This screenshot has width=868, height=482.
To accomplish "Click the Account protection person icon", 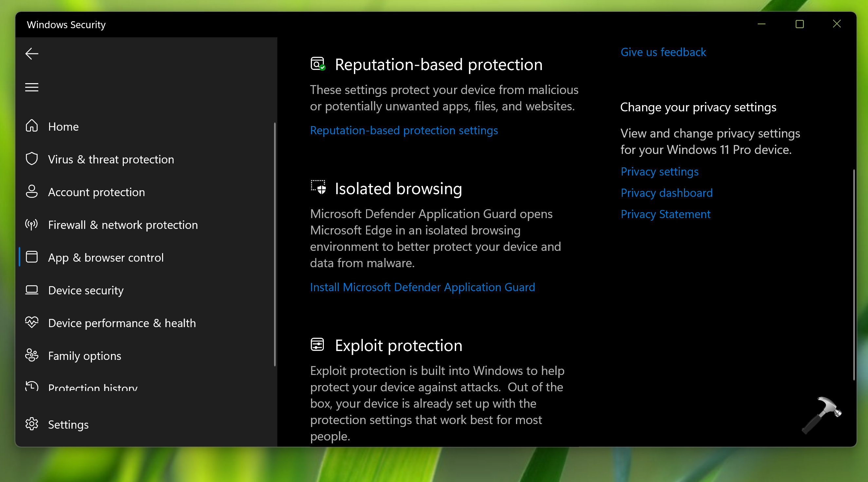I will pyautogui.click(x=32, y=192).
